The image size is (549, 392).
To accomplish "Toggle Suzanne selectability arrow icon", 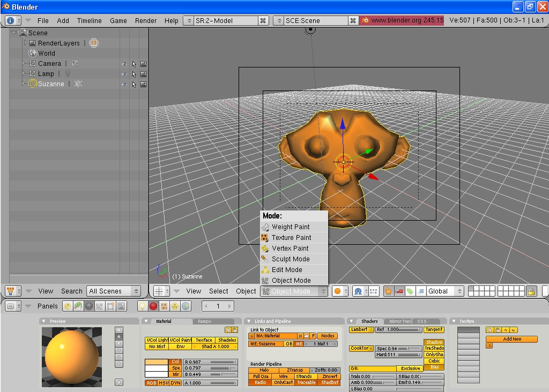I will coord(133,84).
